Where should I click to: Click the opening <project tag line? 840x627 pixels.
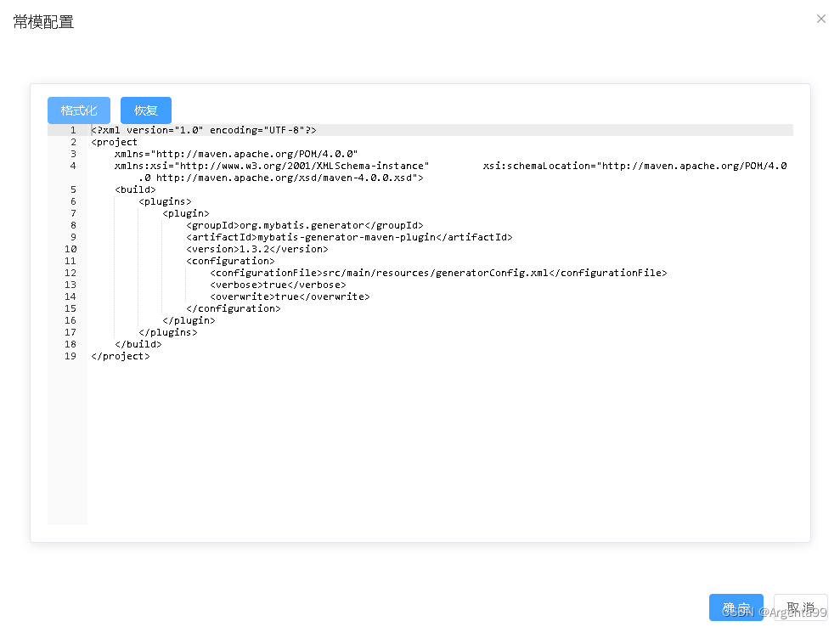pyautogui.click(x=114, y=142)
